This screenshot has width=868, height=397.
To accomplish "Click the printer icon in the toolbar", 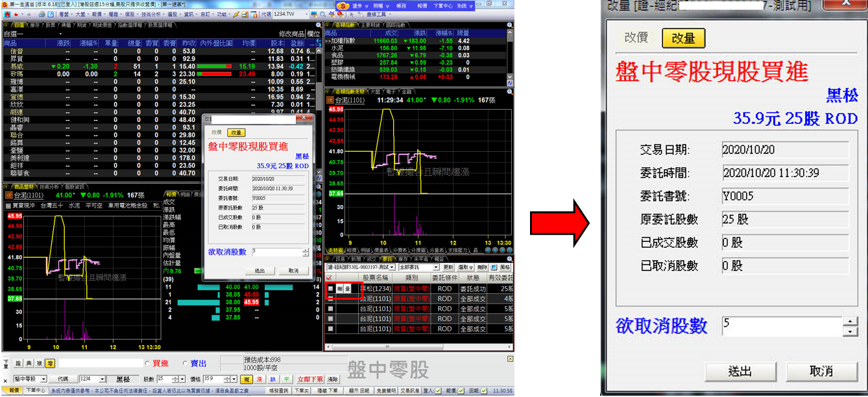I will [x=41, y=14].
